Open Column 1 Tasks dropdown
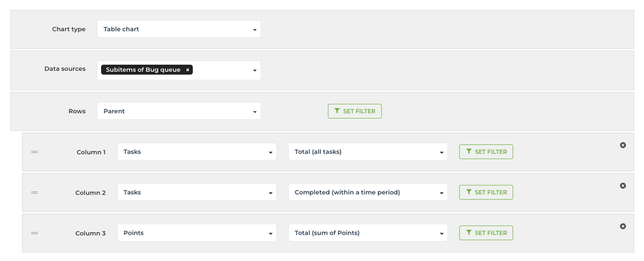 click(x=197, y=152)
